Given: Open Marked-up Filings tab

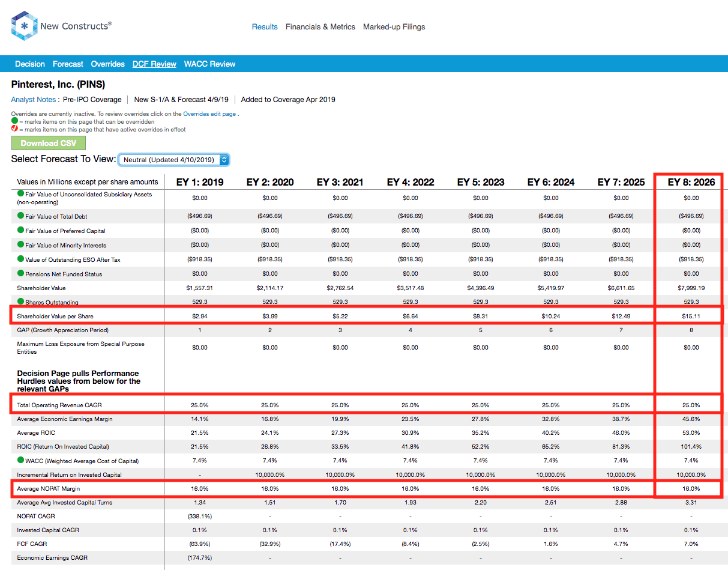Looking at the screenshot, I should coord(394,27).
